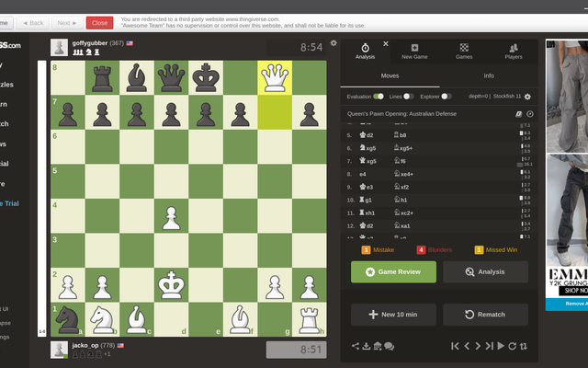Open goffygubber's profile avatar

59,47
